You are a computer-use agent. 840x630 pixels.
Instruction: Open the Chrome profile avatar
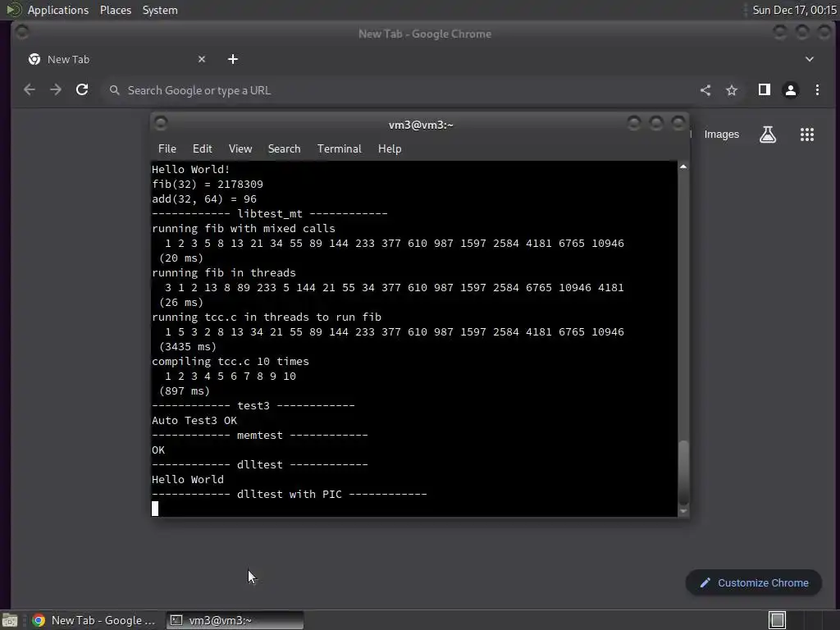coord(791,90)
